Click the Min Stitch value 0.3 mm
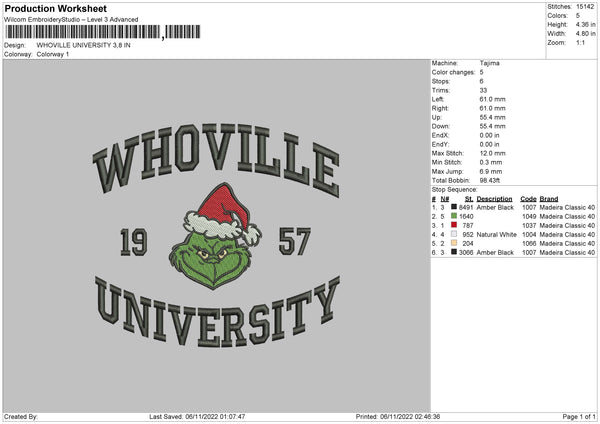Image resolution: width=600 pixels, height=424 pixels. (x=491, y=162)
